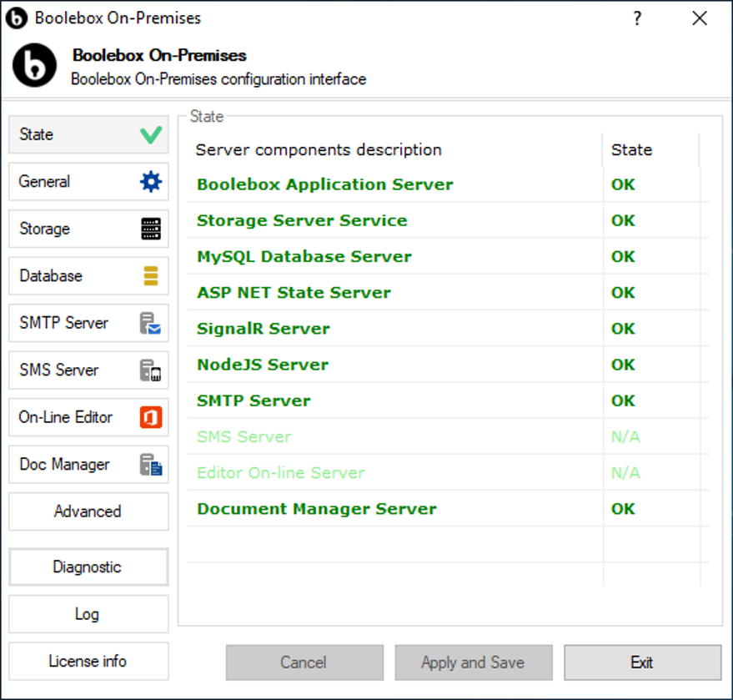Screen dimensions: 733x700
Task: Click OK state of NodeJS Server
Action: click(x=623, y=365)
